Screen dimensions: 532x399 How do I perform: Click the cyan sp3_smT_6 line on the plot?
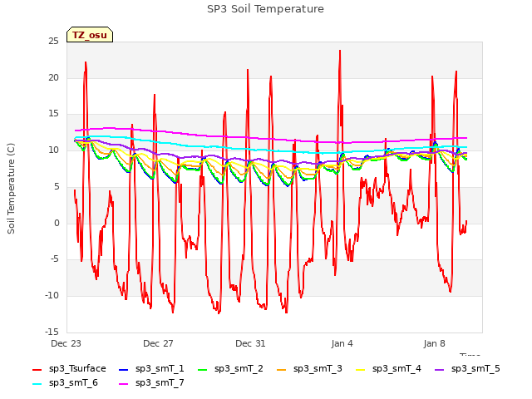click(272, 150)
